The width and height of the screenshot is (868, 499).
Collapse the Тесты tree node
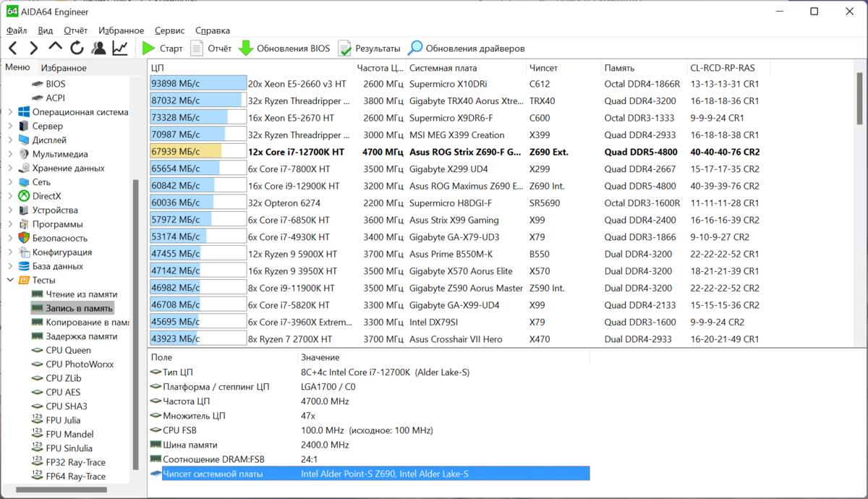click(10, 280)
